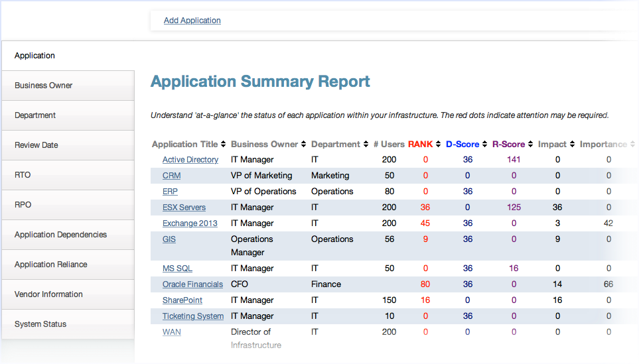Click Importance 42 for Exchange 2013

pyautogui.click(x=608, y=223)
